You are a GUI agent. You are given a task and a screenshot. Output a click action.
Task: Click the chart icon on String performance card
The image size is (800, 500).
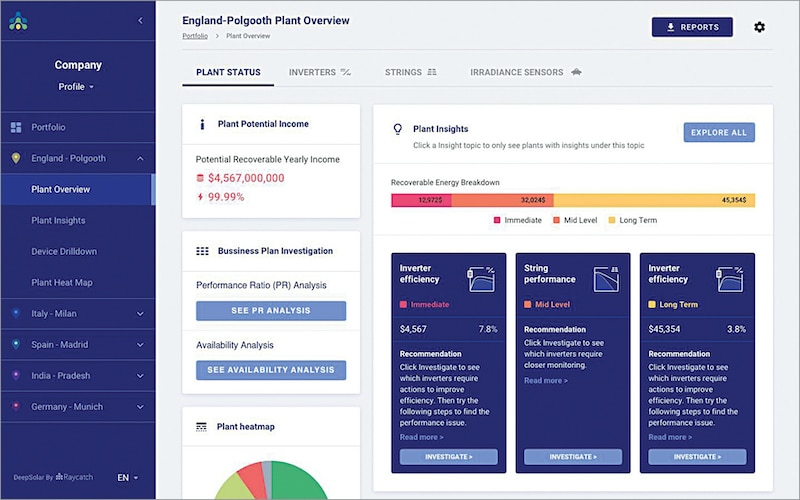[x=604, y=277]
